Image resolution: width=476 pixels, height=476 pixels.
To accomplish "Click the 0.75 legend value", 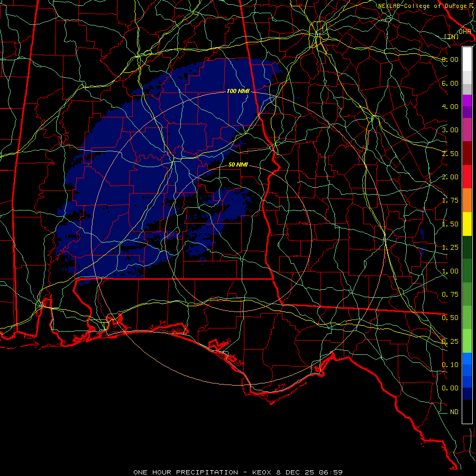I will [x=450, y=295].
